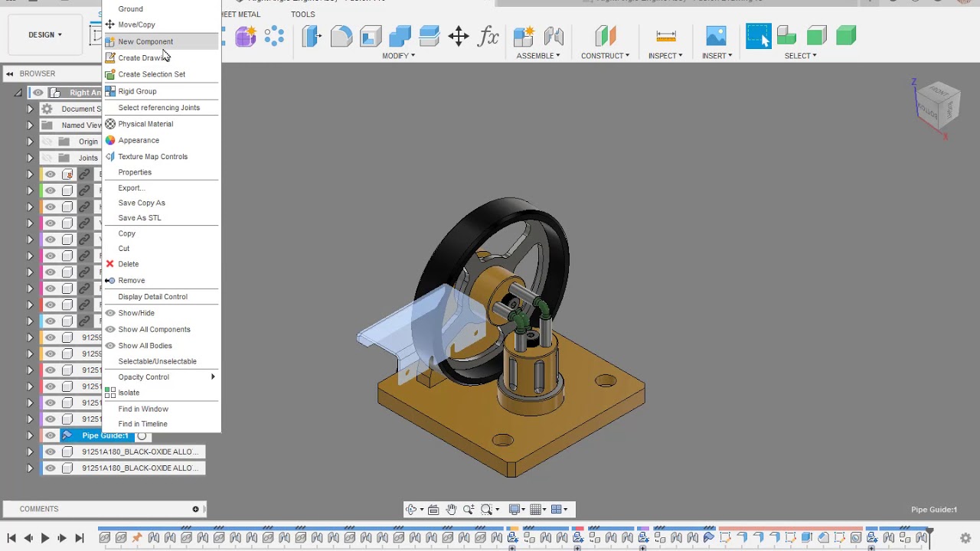Click Create Selection Set menu entry
Viewport: 980px width, 551px height.
tap(162, 74)
